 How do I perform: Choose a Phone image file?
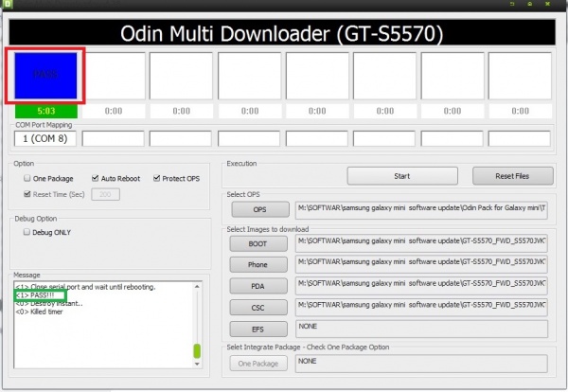pos(258,265)
